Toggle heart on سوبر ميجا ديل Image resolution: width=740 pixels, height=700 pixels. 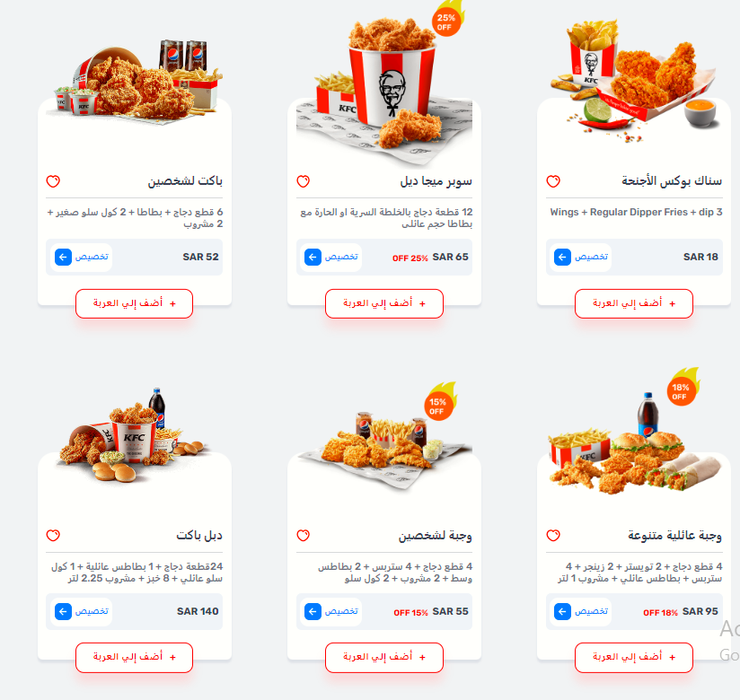303,181
